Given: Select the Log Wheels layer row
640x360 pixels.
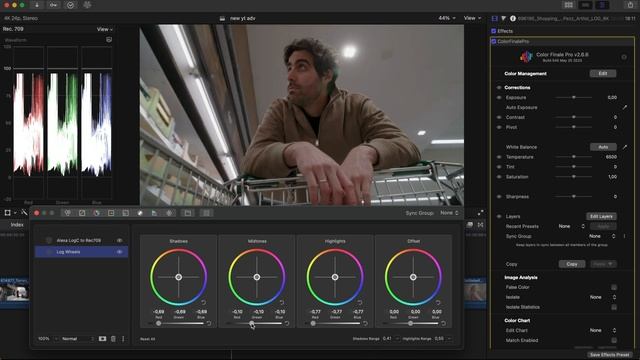Looking at the screenshot, I should 81,252.
